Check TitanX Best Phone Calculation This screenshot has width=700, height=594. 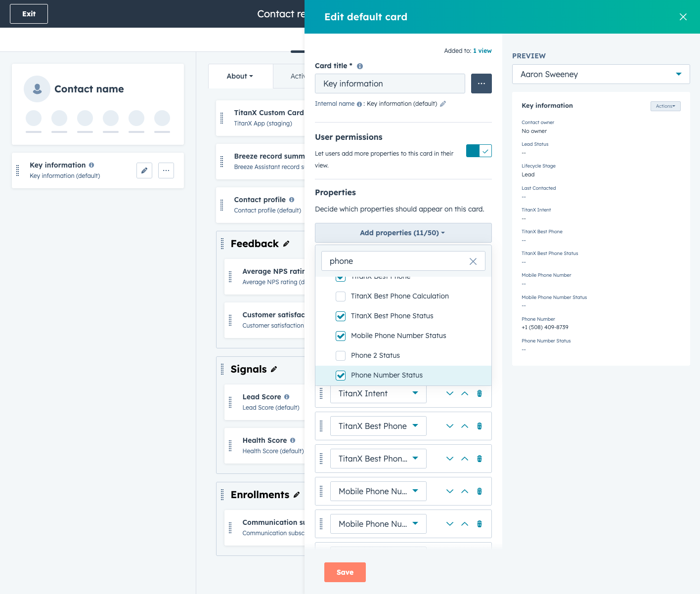pos(341,297)
